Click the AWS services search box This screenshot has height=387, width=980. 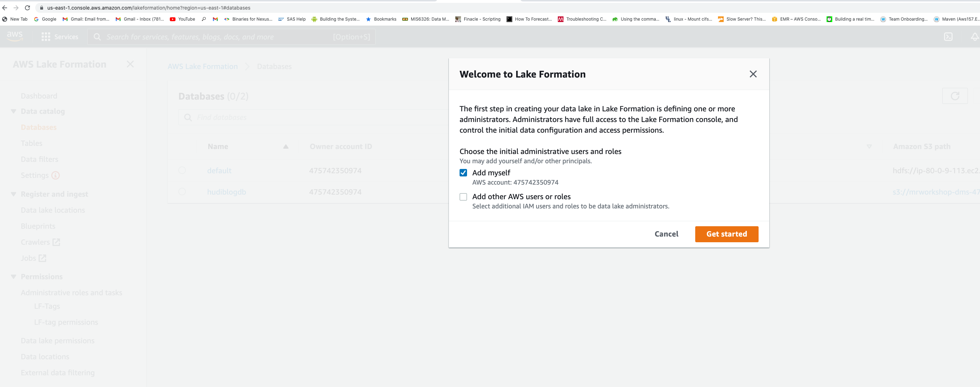[x=231, y=37]
